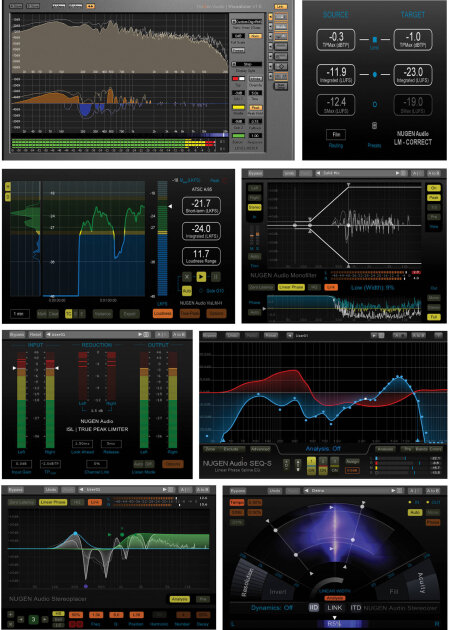Open the 1 min timescale dropdown in VisLM-H

pyautogui.click(x=20, y=314)
